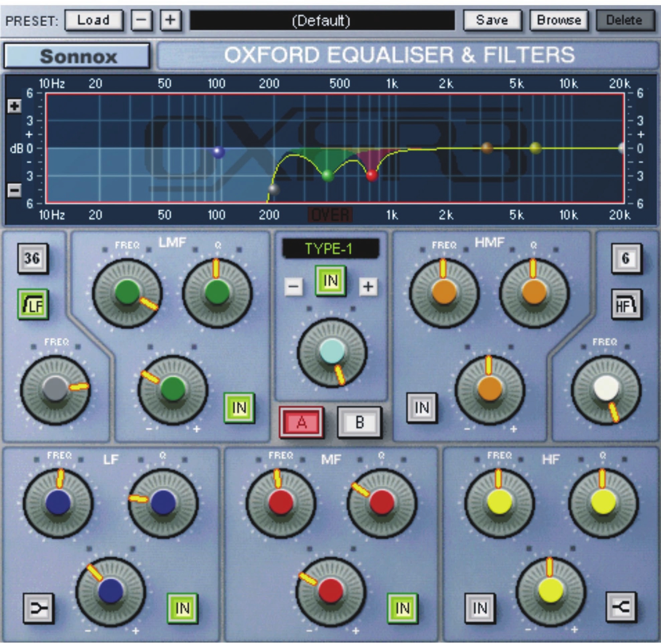Click the Delete preset button

(x=625, y=21)
